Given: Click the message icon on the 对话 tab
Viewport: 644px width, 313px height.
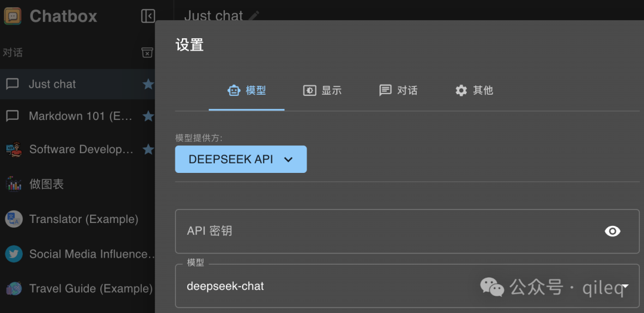Looking at the screenshot, I should point(385,91).
